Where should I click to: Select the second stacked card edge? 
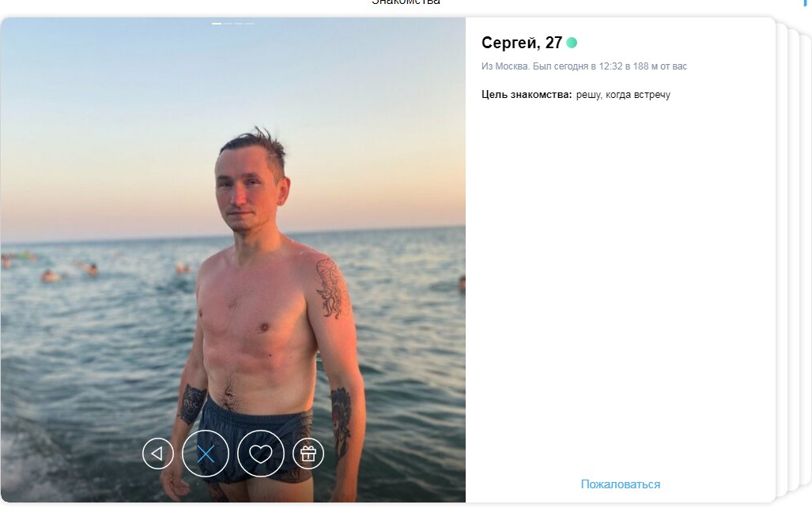(793, 259)
